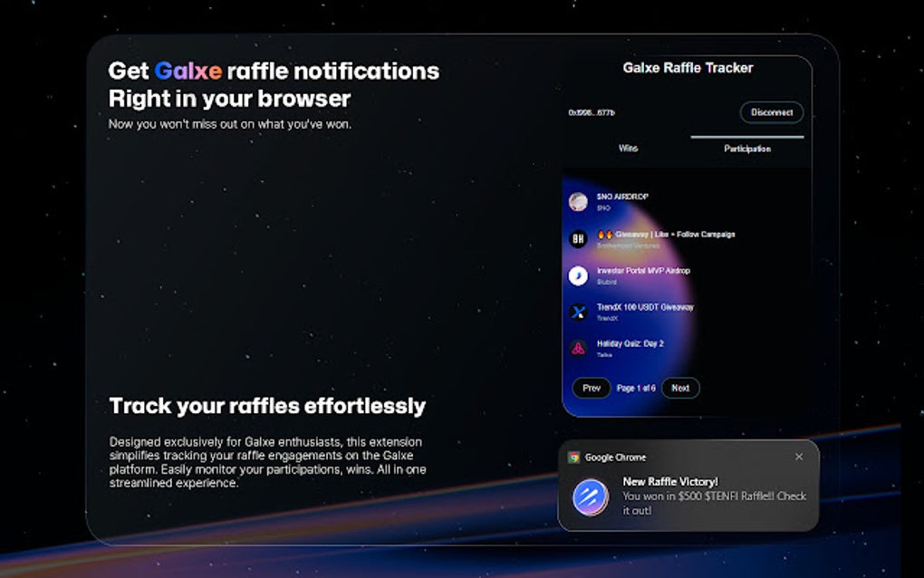Click the Disconnect button
This screenshot has height=578, width=924.
click(x=771, y=112)
